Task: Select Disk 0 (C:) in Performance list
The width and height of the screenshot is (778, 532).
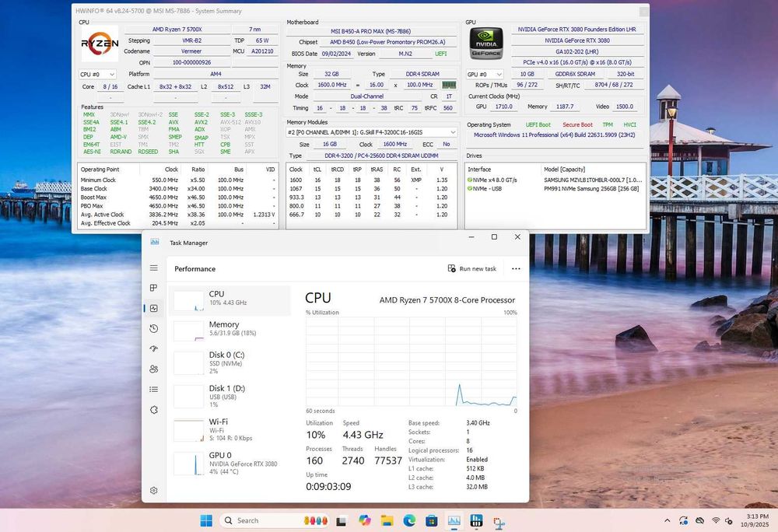Action: click(x=230, y=362)
